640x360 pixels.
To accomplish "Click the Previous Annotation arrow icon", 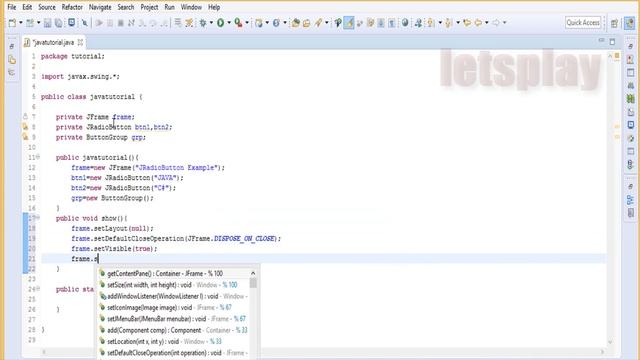I will tap(448, 23).
